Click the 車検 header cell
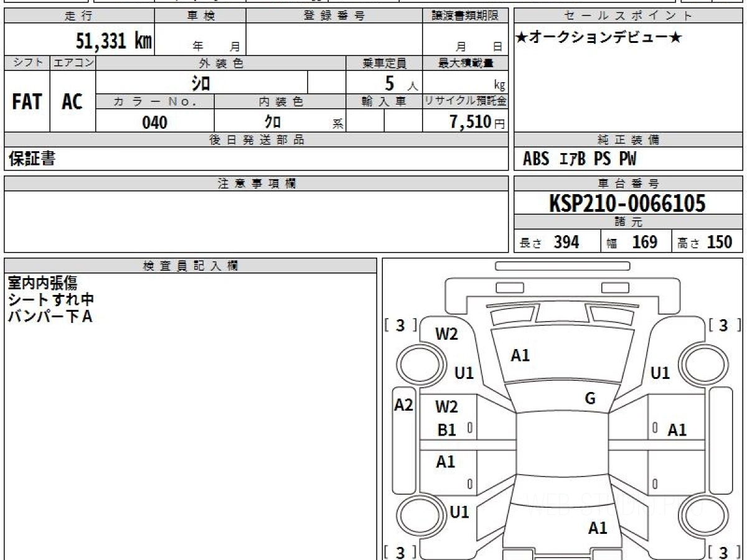This screenshot has width=747, height=560. point(200,16)
